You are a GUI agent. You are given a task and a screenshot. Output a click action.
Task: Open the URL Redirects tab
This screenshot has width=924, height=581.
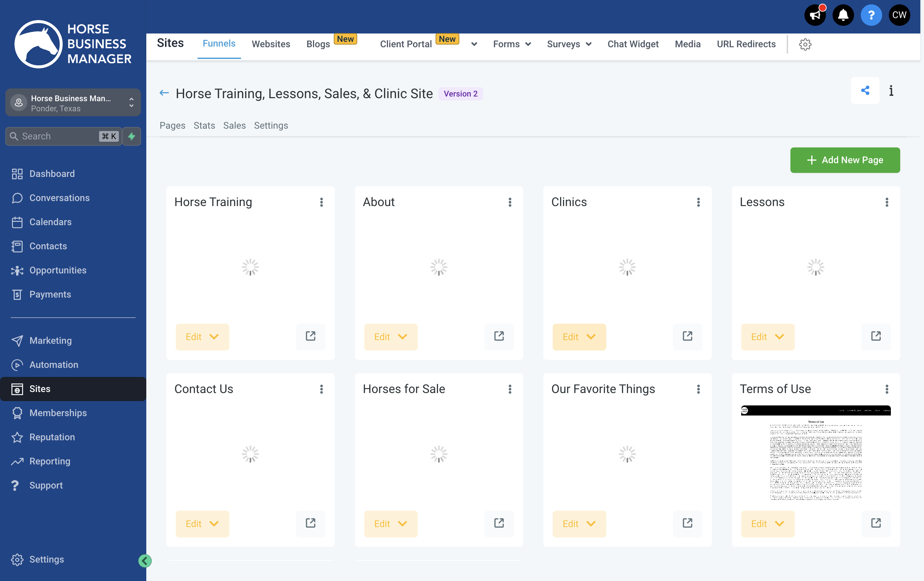tap(746, 44)
